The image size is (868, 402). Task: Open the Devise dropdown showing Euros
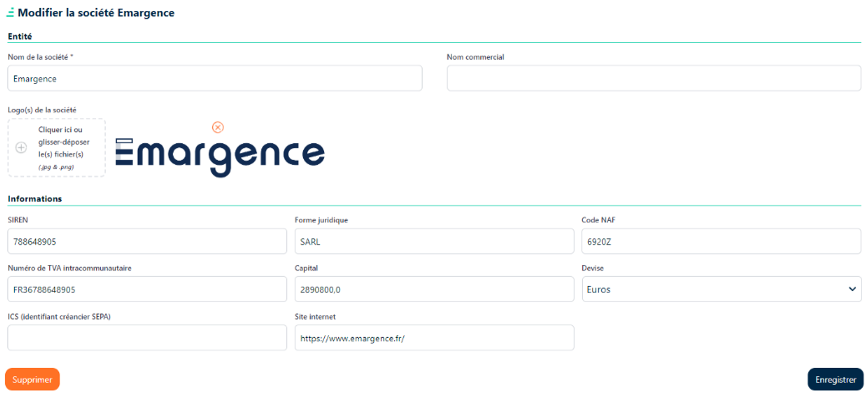pos(721,289)
